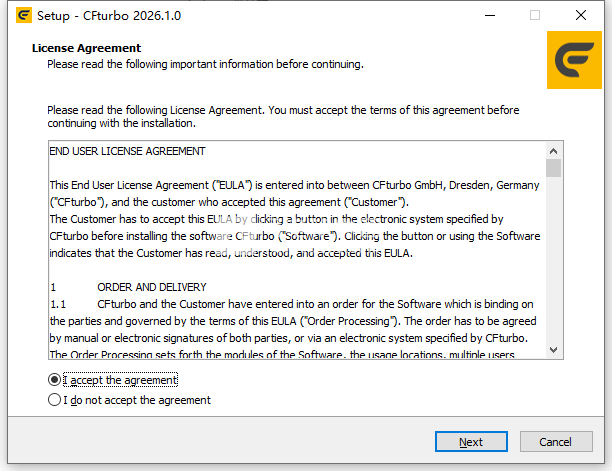Cancel the installation
Screen dimensions: 612x471
tap(555, 442)
